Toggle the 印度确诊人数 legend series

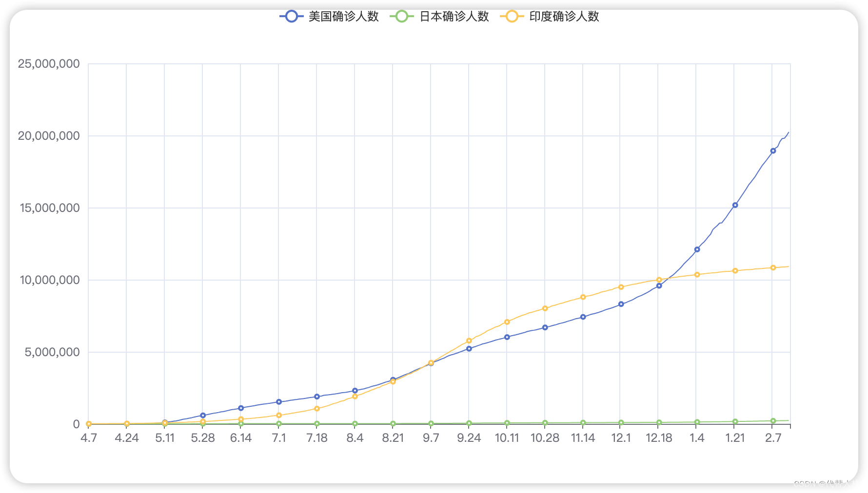click(550, 17)
